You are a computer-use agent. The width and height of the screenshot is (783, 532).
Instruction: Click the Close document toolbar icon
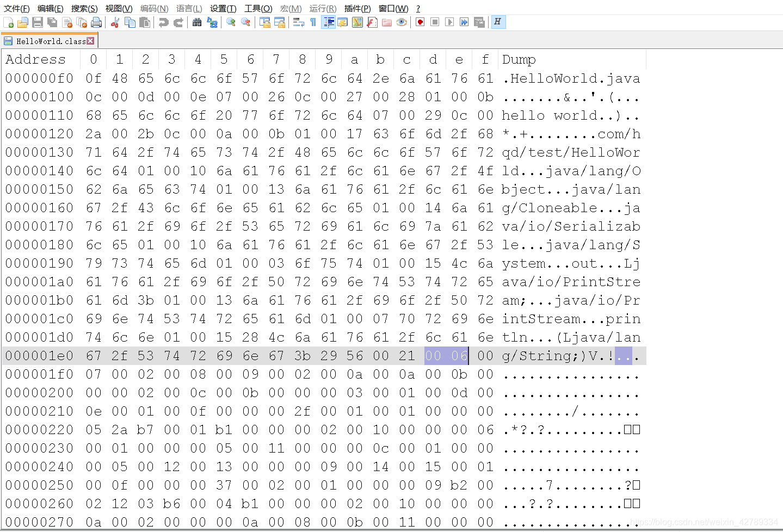click(x=67, y=22)
